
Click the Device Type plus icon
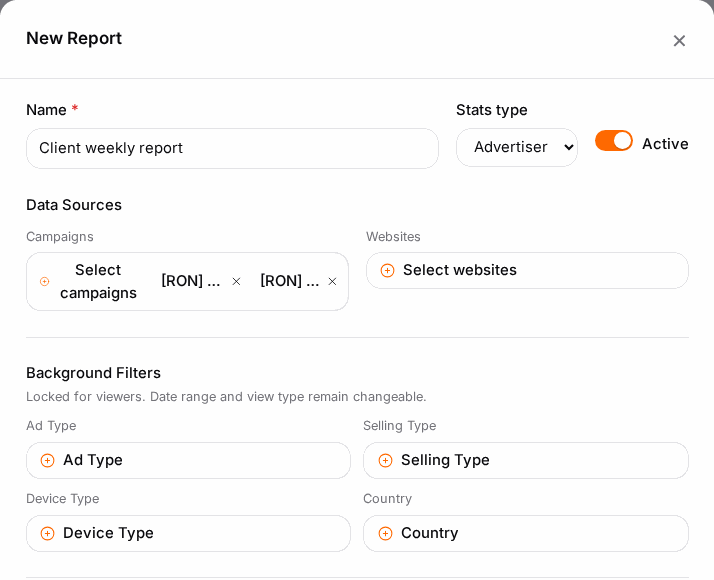pyautogui.click(x=47, y=533)
